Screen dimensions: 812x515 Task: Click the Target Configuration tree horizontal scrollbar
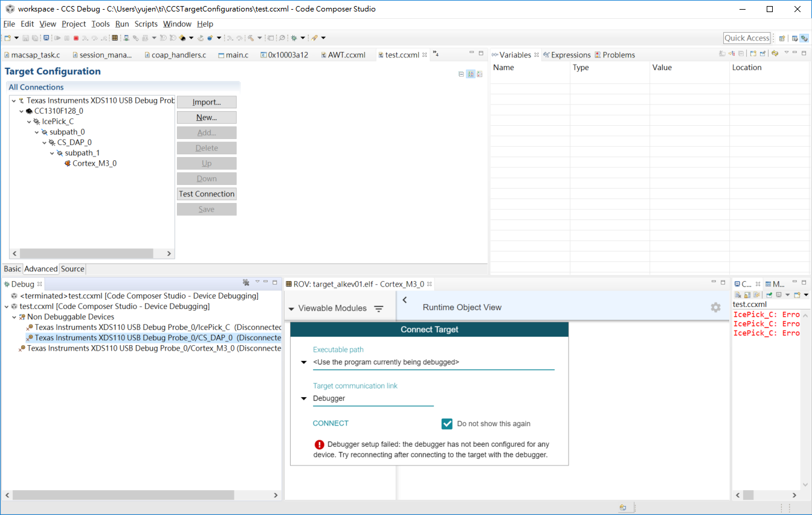[86, 253]
